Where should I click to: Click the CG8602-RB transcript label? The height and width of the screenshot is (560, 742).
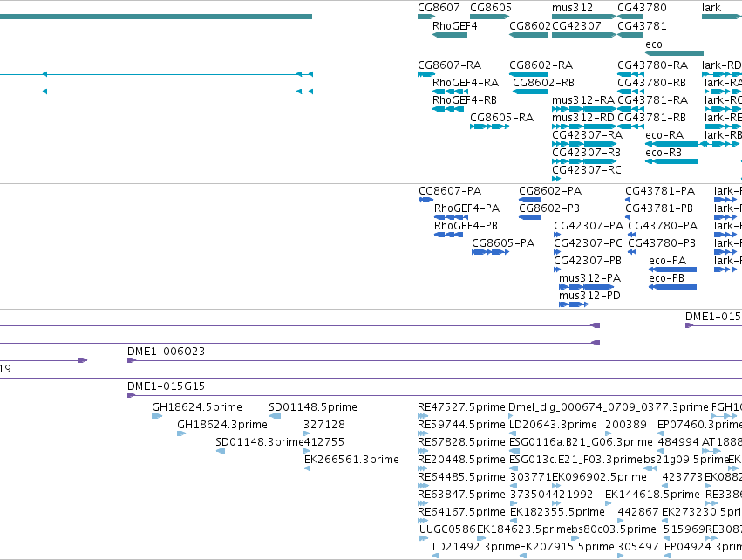[544, 83]
